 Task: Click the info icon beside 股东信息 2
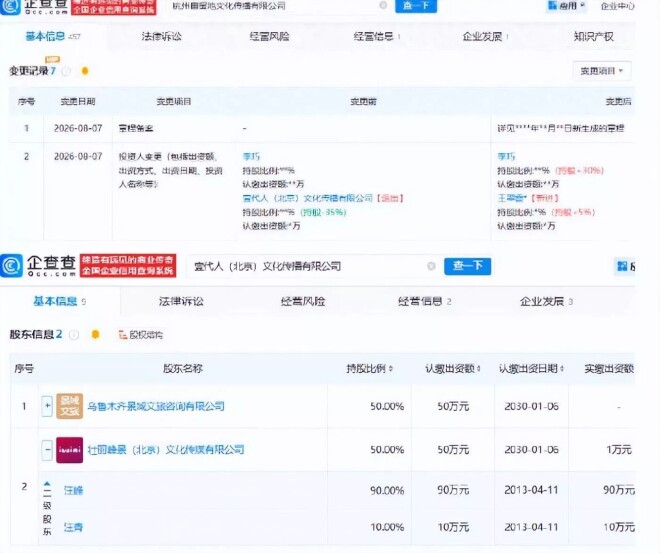tap(74, 335)
